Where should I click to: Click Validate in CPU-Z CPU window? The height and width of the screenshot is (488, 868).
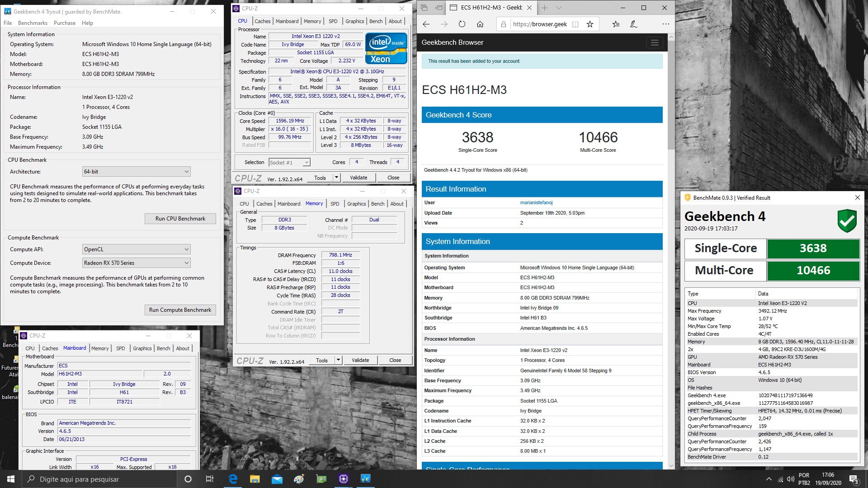(x=359, y=178)
